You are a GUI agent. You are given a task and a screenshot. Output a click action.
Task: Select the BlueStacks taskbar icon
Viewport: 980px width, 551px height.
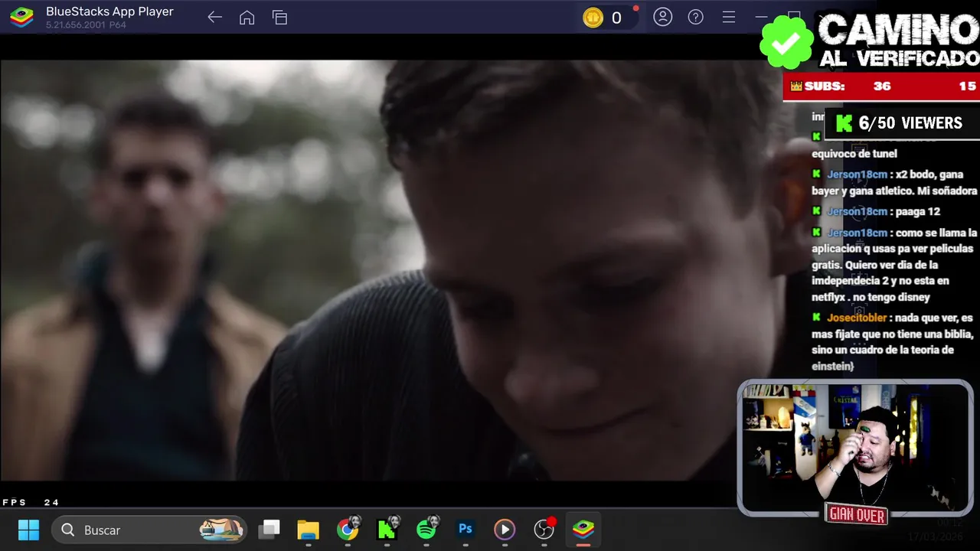pyautogui.click(x=583, y=530)
